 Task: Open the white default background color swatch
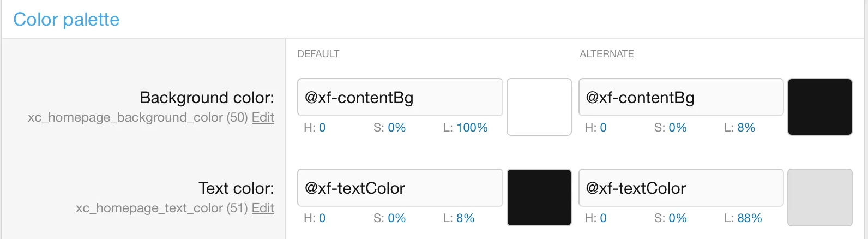point(539,107)
